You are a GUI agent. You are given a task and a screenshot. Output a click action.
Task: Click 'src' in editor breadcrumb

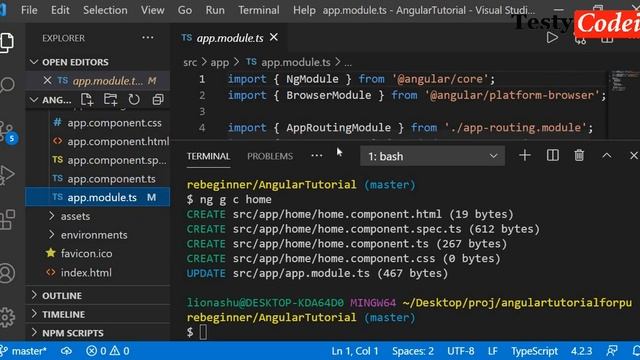click(x=190, y=62)
